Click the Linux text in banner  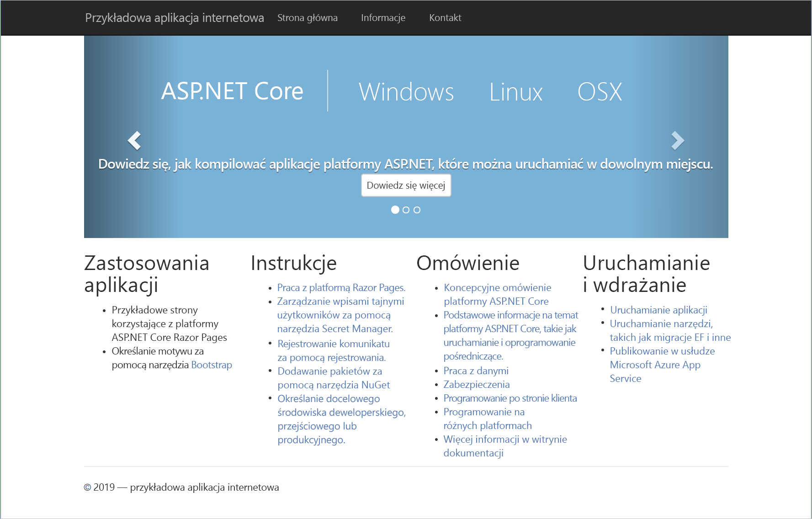[x=516, y=92]
